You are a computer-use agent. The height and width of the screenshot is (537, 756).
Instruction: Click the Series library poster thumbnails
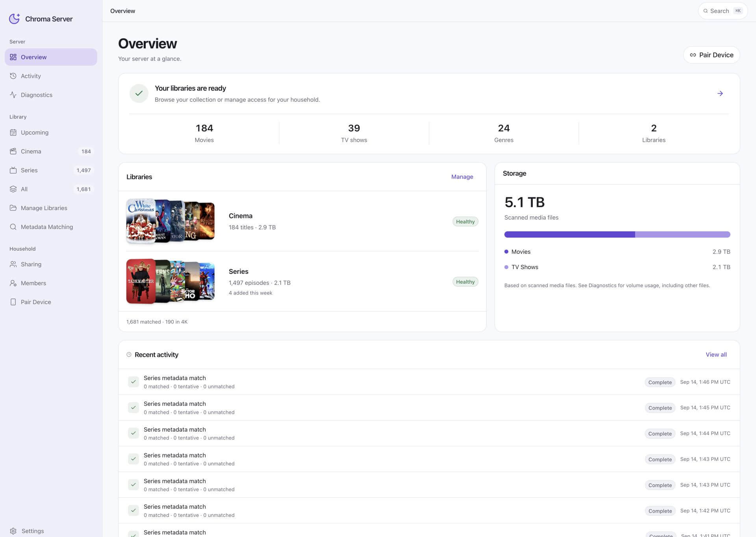coord(170,281)
